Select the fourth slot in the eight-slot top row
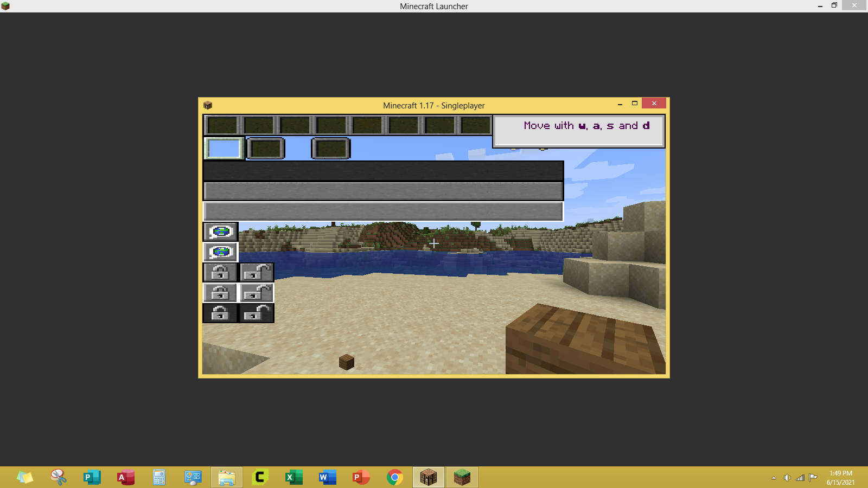The width and height of the screenshot is (868, 488). [331, 125]
